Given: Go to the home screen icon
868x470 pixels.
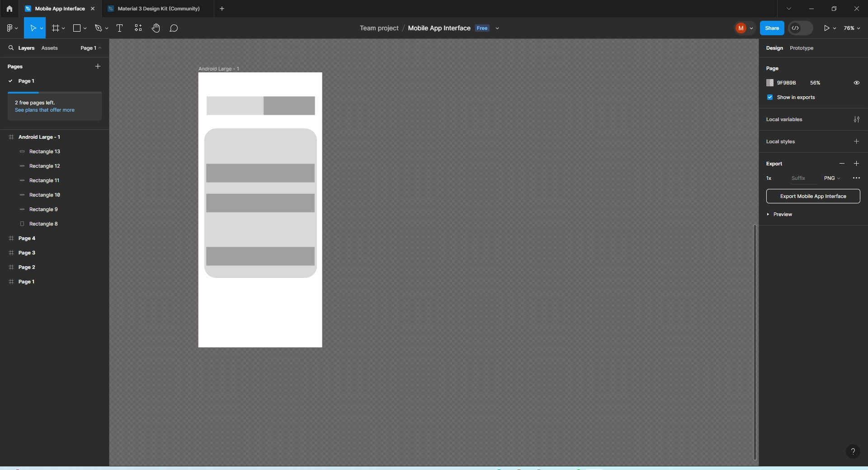Looking at the screenshot, I should tap(9, 9).
